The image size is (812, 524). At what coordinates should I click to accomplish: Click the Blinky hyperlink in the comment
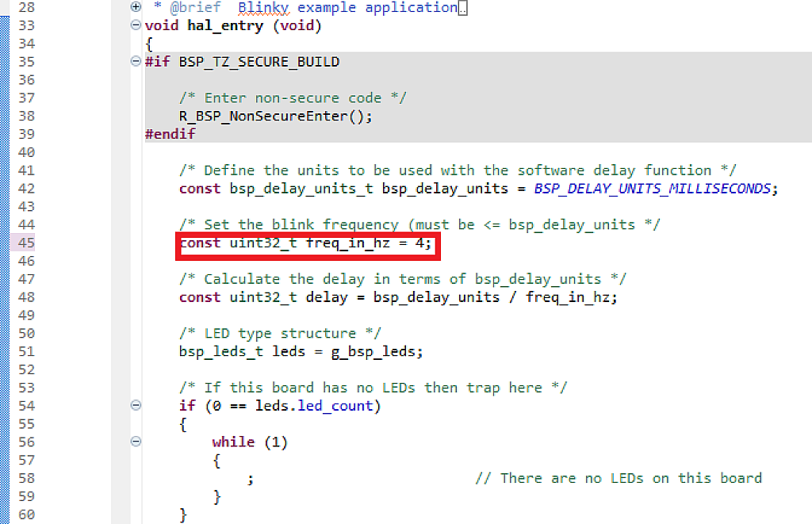pyautogui.click(x=263, y=7)
